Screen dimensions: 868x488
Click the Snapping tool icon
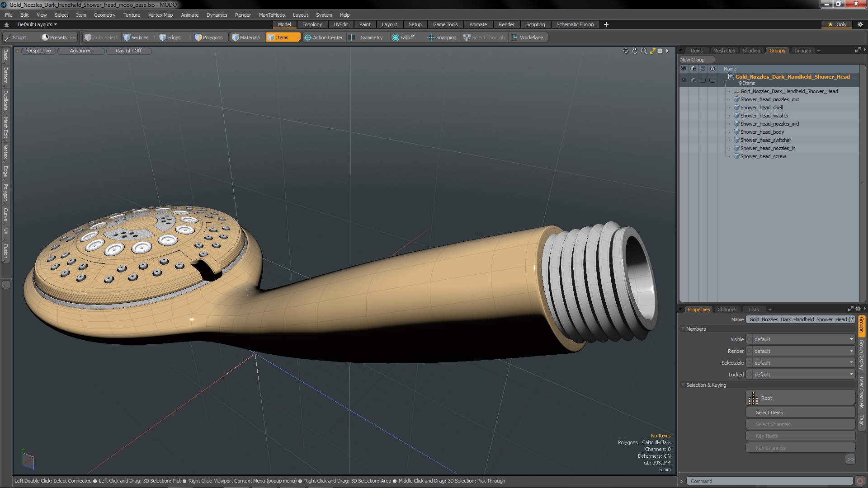pos(431,38)
